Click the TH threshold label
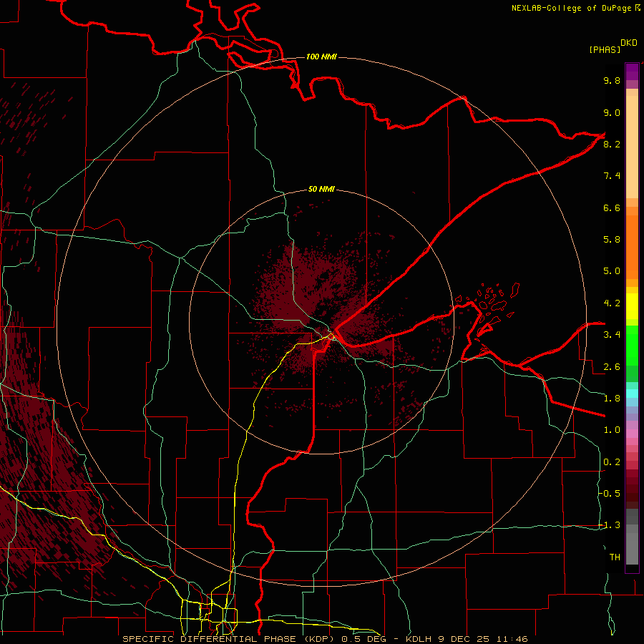 [615, 557]
